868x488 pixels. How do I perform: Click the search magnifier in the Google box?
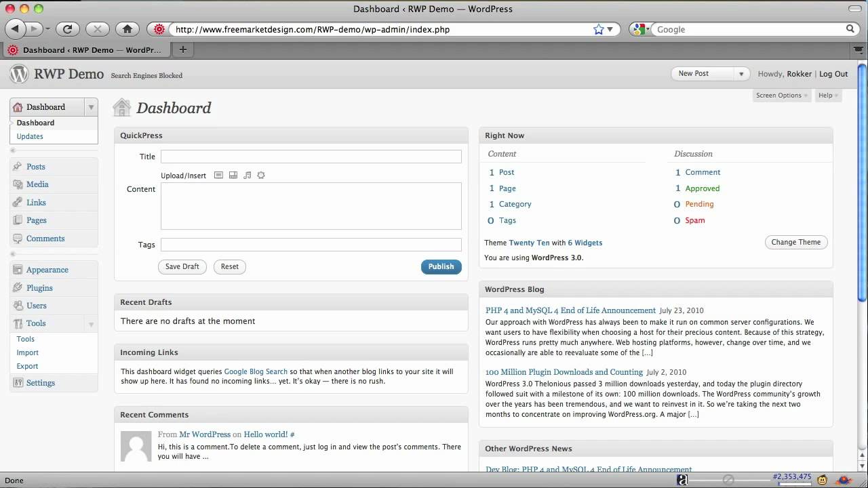point(850,29)
